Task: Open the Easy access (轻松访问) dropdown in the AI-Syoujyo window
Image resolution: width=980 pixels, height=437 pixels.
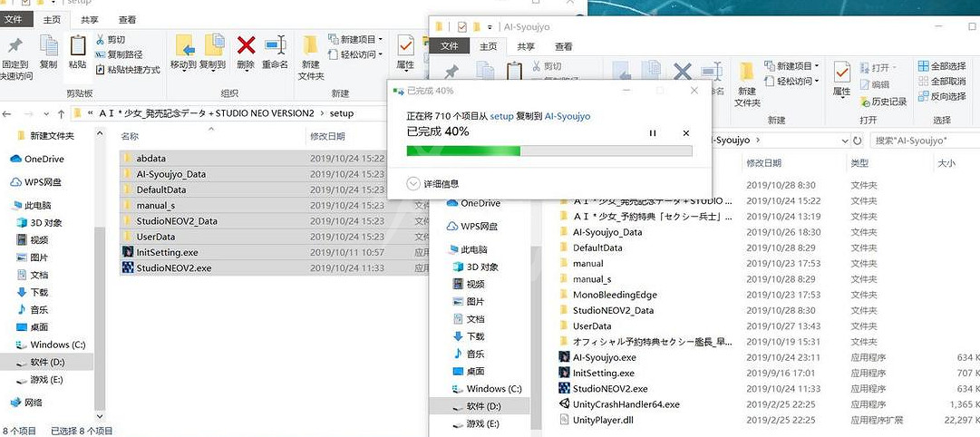Action: tap(791, 82)
